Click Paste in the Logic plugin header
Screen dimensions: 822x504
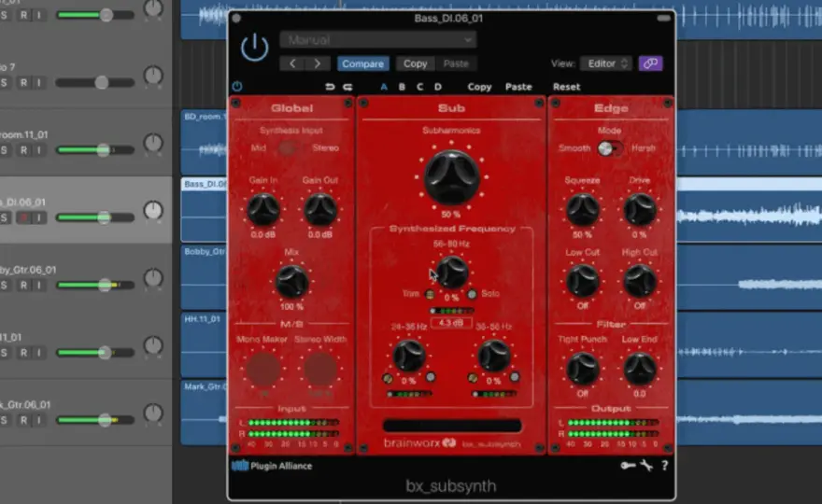[456, 63]
